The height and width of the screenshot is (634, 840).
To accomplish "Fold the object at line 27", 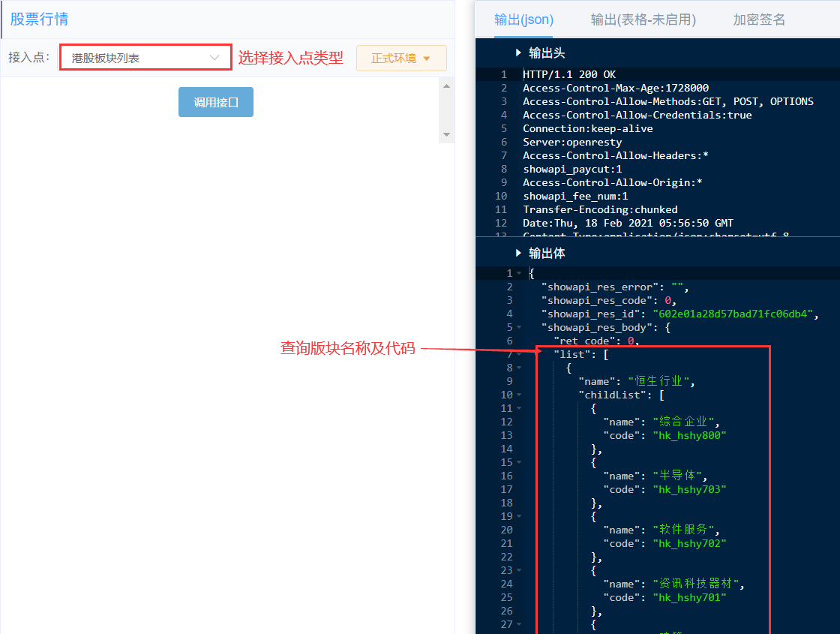I will click(519, 624).
